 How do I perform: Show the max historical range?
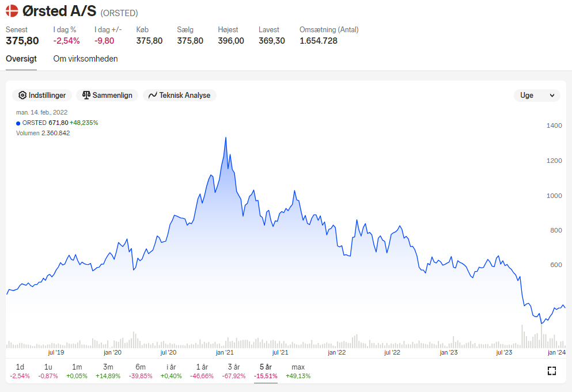(298, 371)
